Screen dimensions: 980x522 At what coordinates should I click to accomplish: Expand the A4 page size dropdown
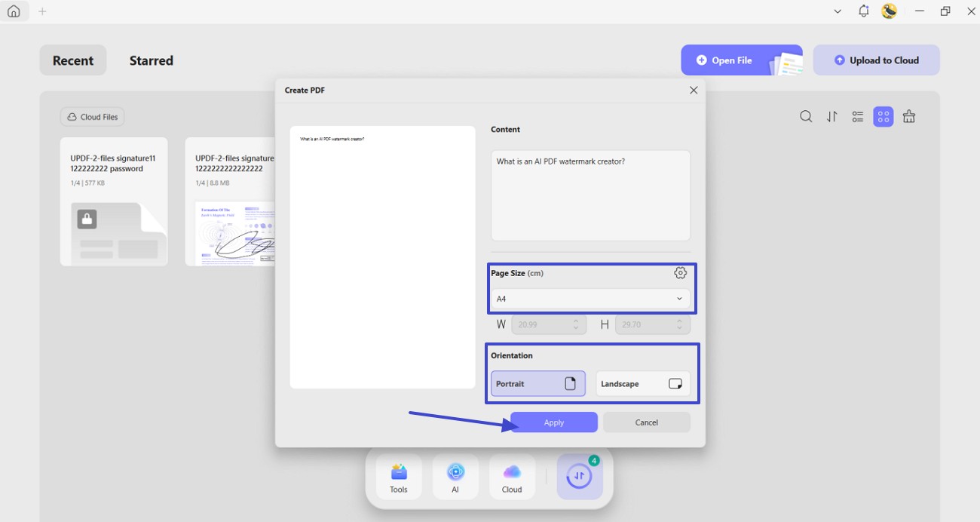click(590, 299)
